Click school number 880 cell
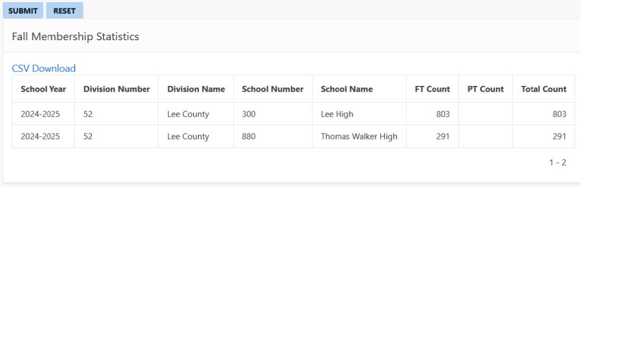Image resolution: width=644 pixels, height=362 pixels. tap(273, 136)
